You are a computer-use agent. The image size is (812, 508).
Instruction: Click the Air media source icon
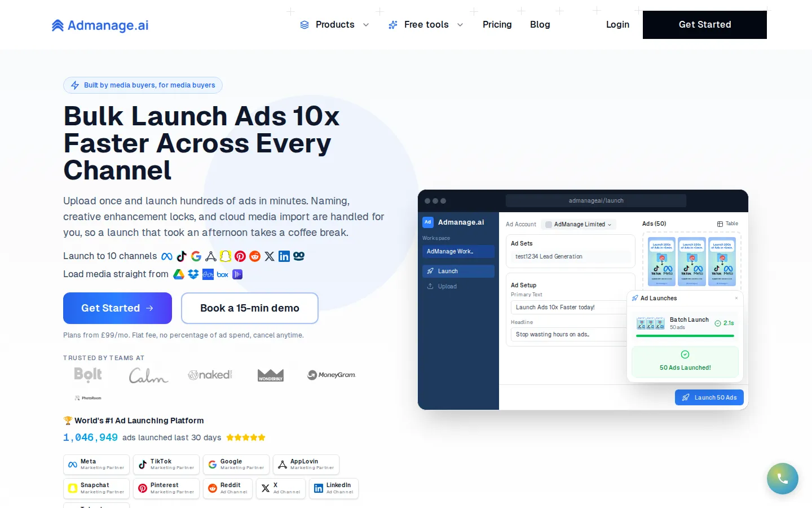pos(208,274)
